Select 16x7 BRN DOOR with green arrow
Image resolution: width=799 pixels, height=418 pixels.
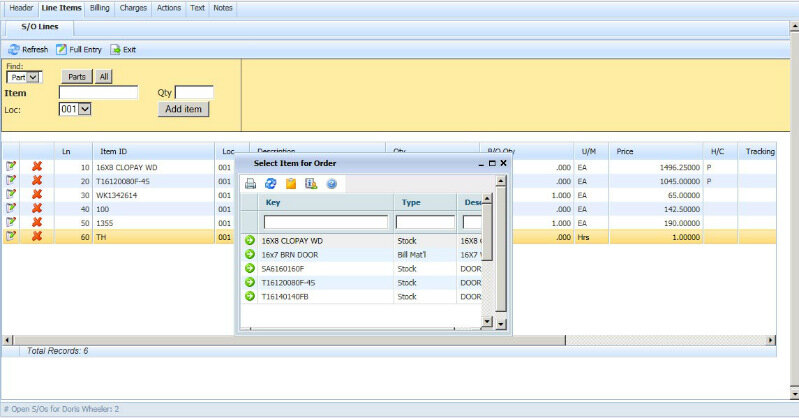[250, 255]
